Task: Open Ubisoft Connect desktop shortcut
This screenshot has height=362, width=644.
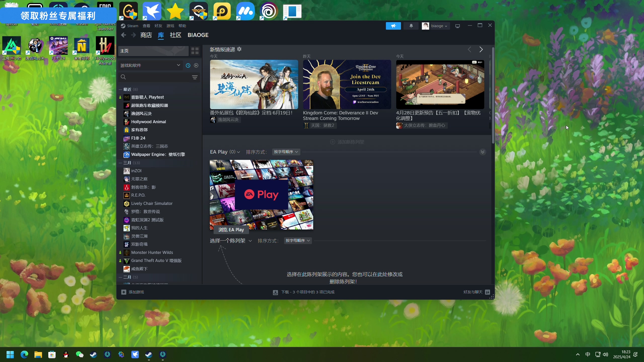Action: point(269,11)
